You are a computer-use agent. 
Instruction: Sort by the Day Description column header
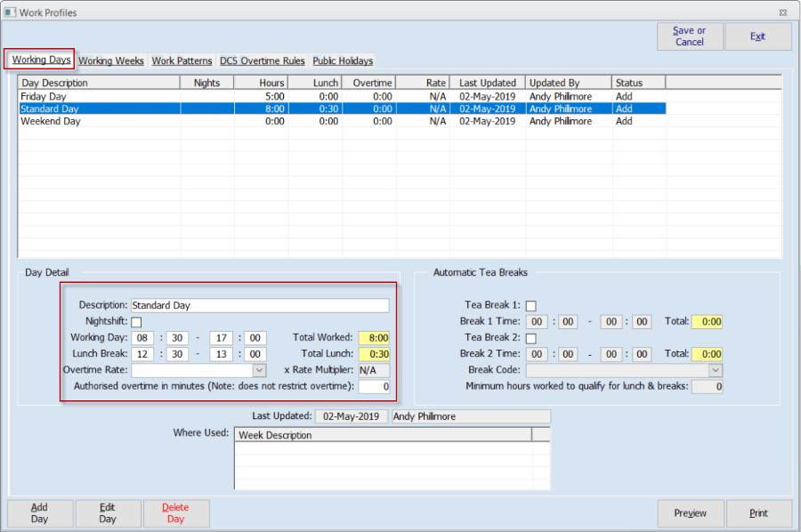[x=98, y=83]
